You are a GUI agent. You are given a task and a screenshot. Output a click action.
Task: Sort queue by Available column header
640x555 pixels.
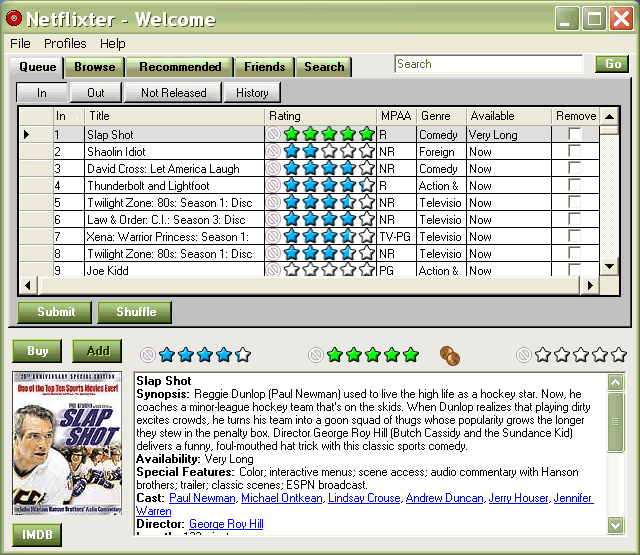(x=509, y=116)
